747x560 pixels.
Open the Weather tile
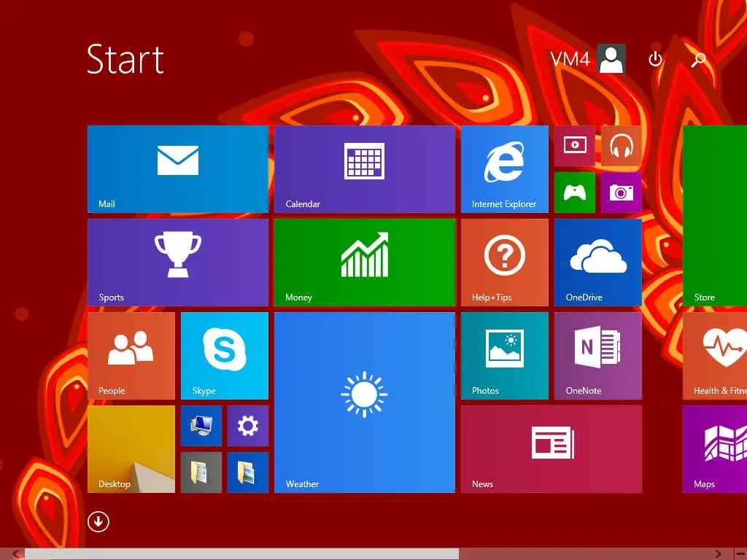(365, 402)
